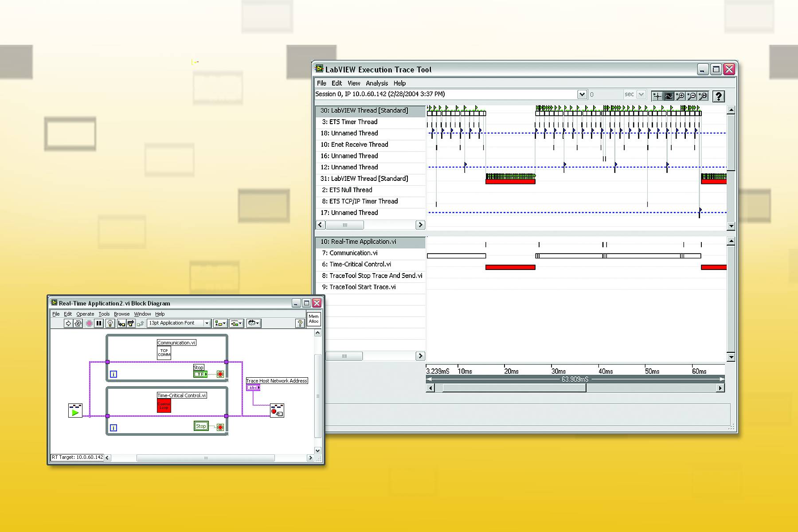Open the Analysis menu in Execution Trace Tool
Screen dimensions: 798x532
pos(376,83)
